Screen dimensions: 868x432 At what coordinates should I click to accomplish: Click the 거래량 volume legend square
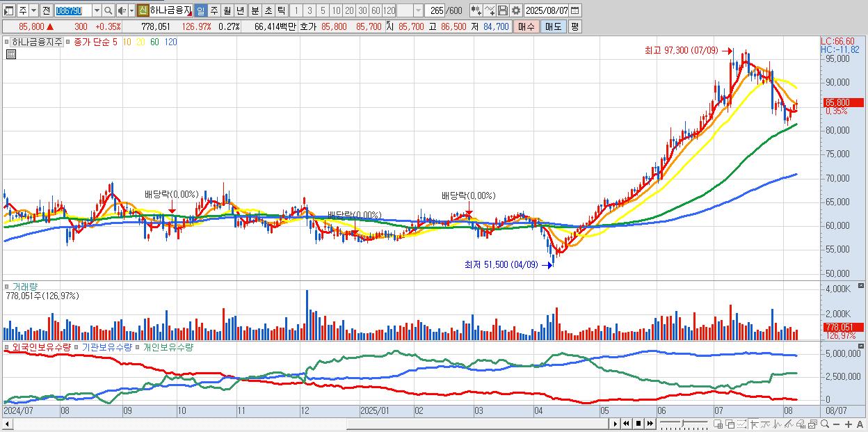(7, 287)
